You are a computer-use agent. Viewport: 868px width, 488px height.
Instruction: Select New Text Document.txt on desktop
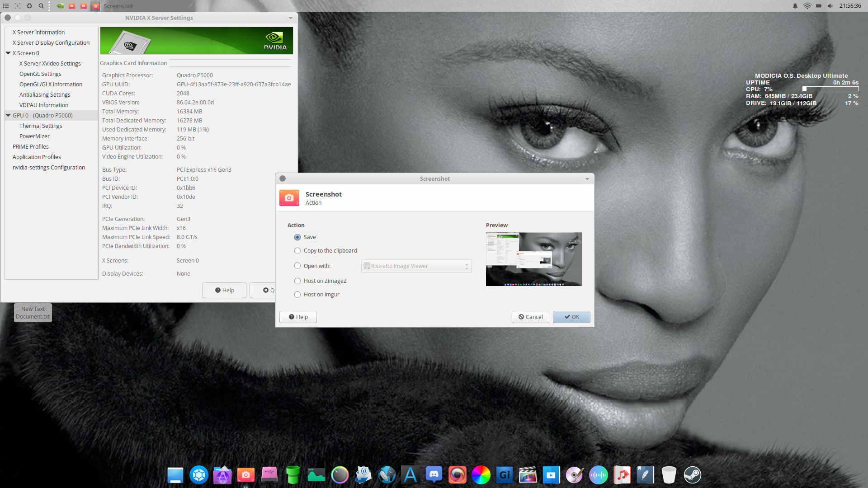coord(33,313)
